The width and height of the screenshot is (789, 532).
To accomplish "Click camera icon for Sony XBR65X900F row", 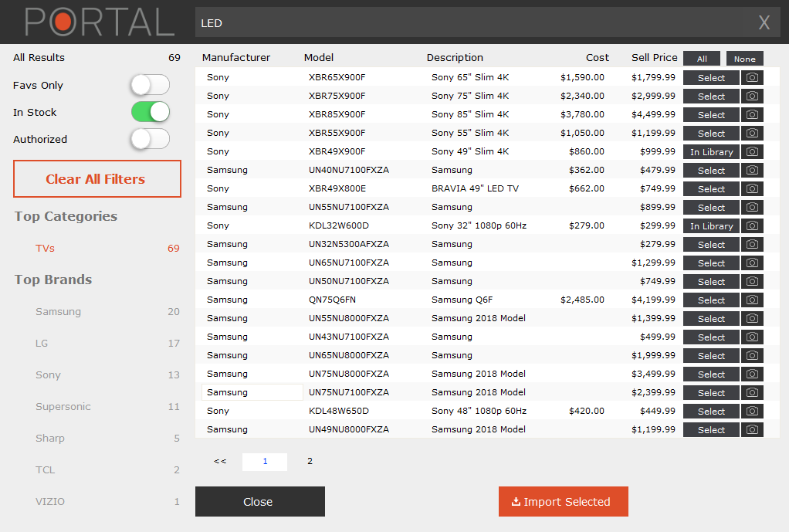I will (x=752, y=78).
